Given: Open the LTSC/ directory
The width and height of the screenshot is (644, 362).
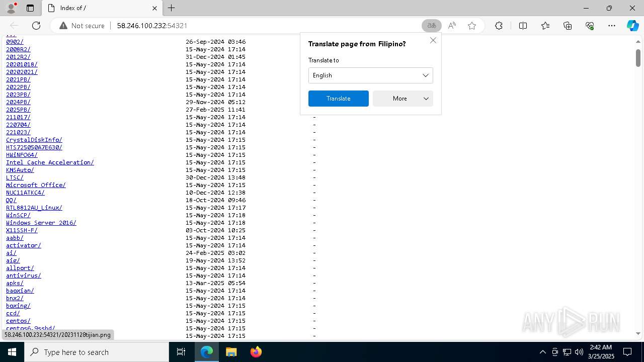Looking at the screenshot, I should tap(15, 177).
